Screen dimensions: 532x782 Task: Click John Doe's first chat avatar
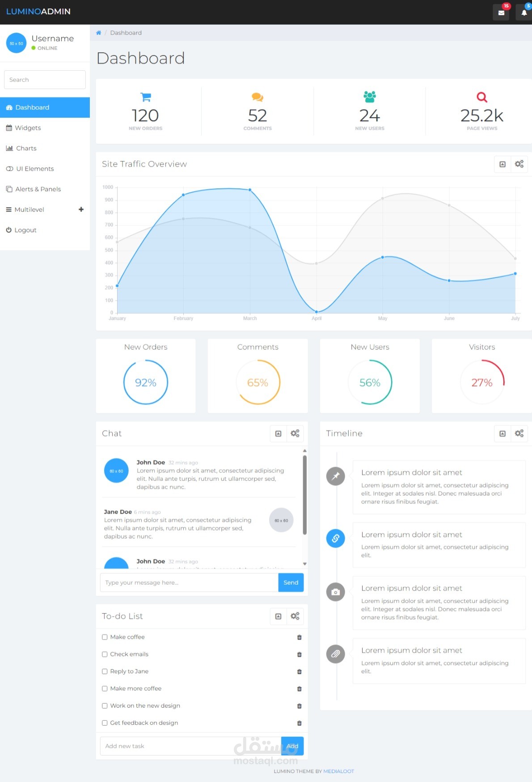click(x=116, y=471)
